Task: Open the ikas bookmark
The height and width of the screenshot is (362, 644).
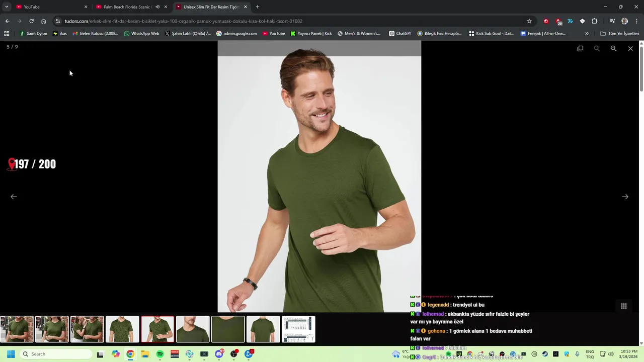Action: coord(60,34)
